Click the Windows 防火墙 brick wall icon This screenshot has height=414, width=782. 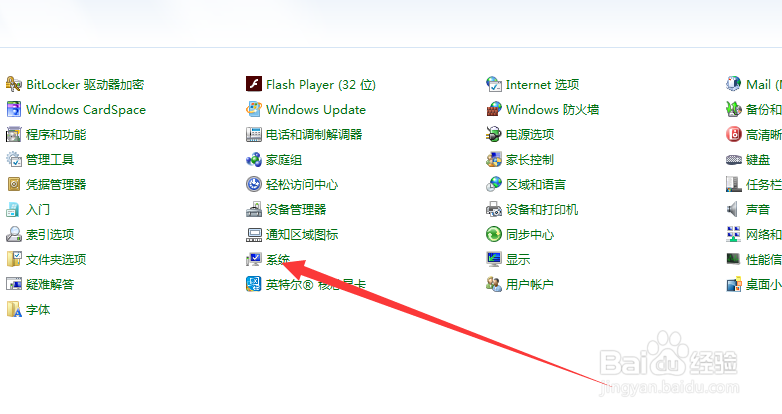(494, 109)
